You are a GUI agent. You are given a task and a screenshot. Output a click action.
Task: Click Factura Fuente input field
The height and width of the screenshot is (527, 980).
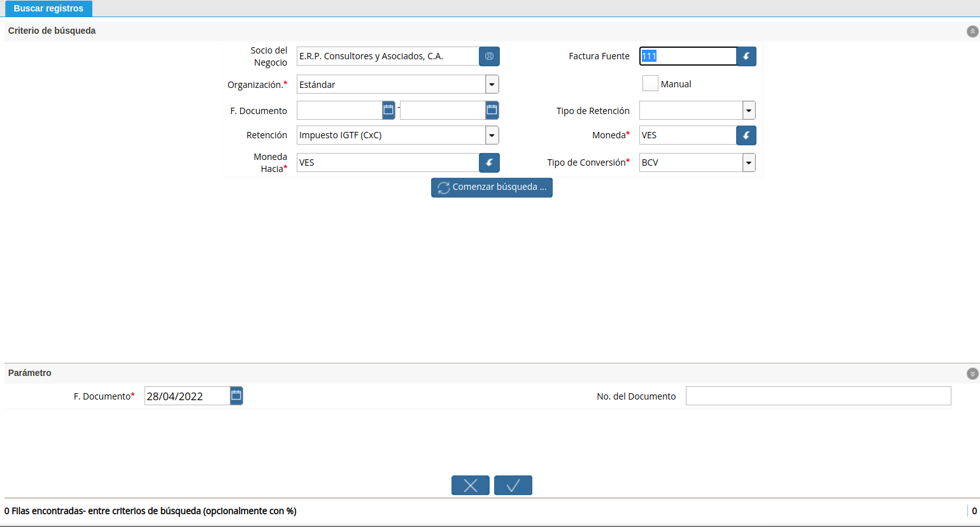688,56
